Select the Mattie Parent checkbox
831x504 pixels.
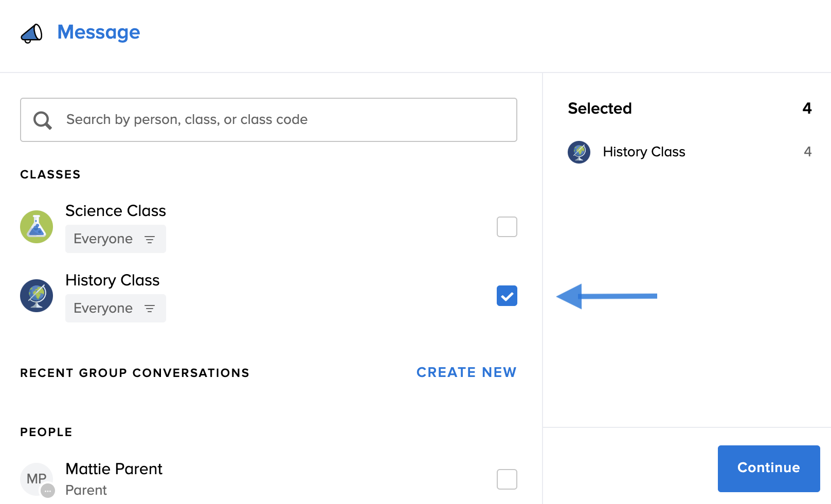pos(507,479)
